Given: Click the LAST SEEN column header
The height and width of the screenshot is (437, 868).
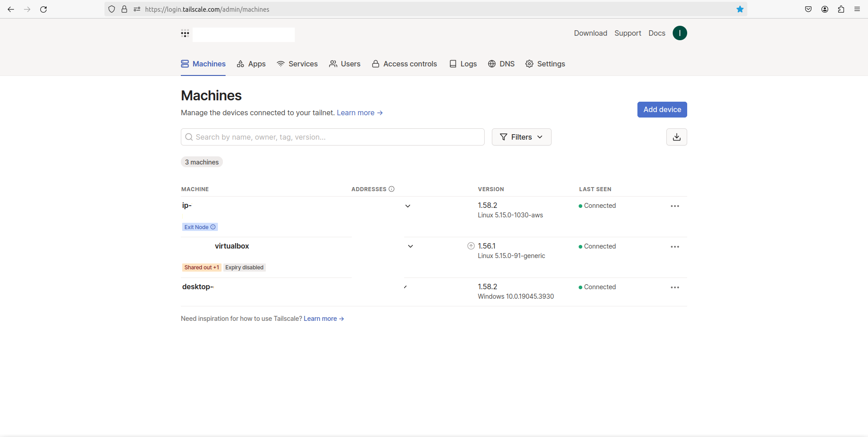Looking at the screenshot, I should pyautogui.click(x=595, y=189).
